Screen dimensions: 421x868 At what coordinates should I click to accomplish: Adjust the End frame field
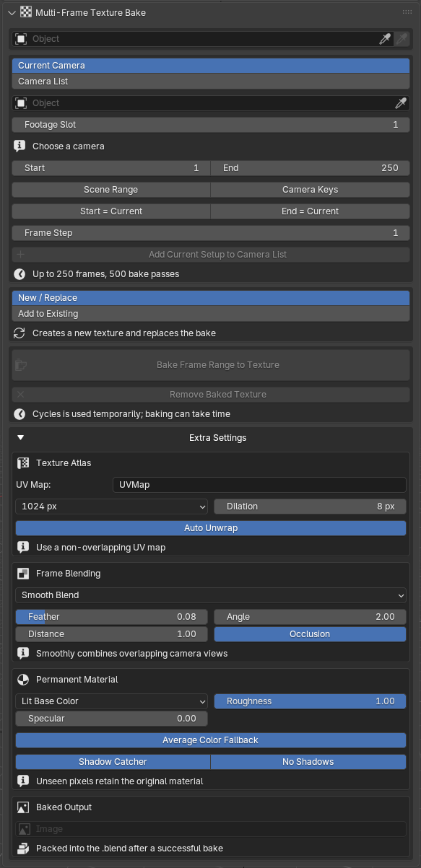click(311, 168)
